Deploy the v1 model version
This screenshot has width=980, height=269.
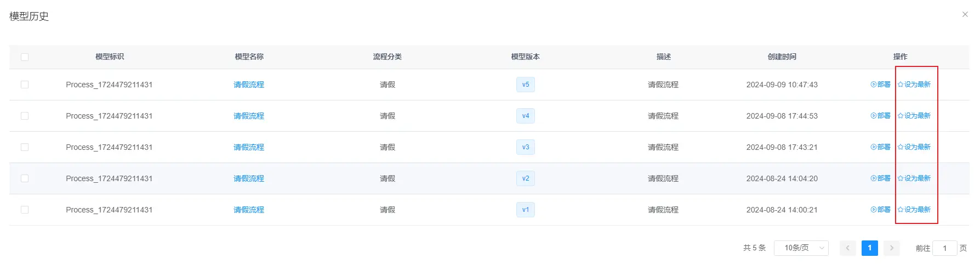880,210
